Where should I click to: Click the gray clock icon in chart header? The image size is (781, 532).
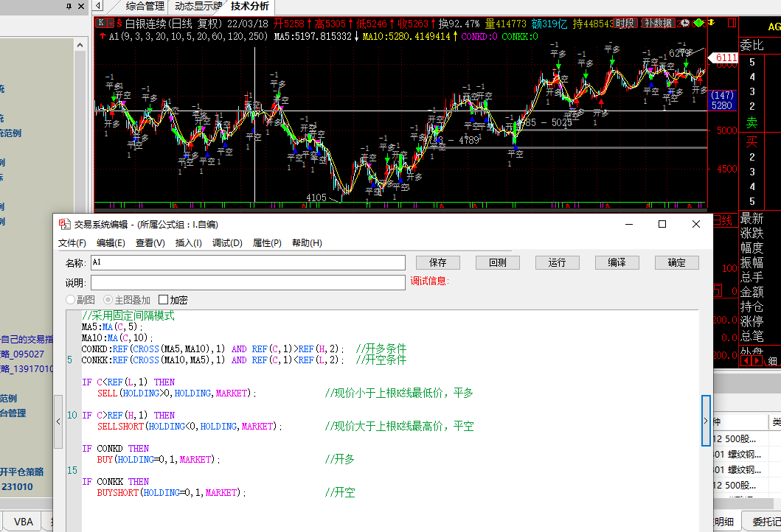685,23
